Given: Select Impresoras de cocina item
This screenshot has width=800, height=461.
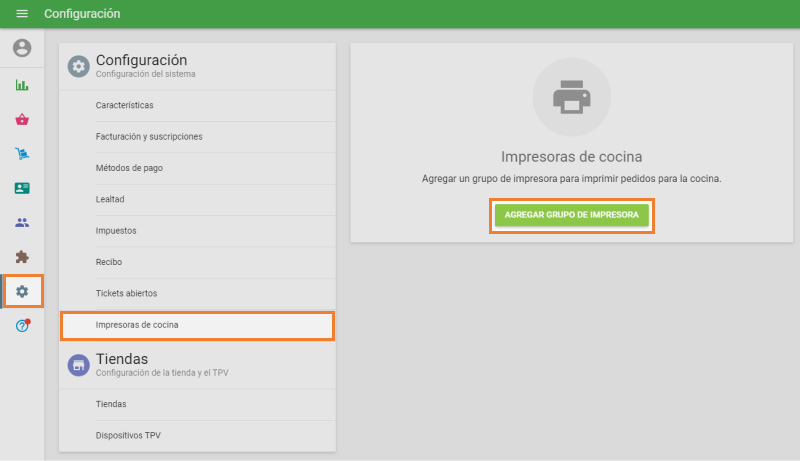Looking at the screenshot, I should [x=197, y=325].
